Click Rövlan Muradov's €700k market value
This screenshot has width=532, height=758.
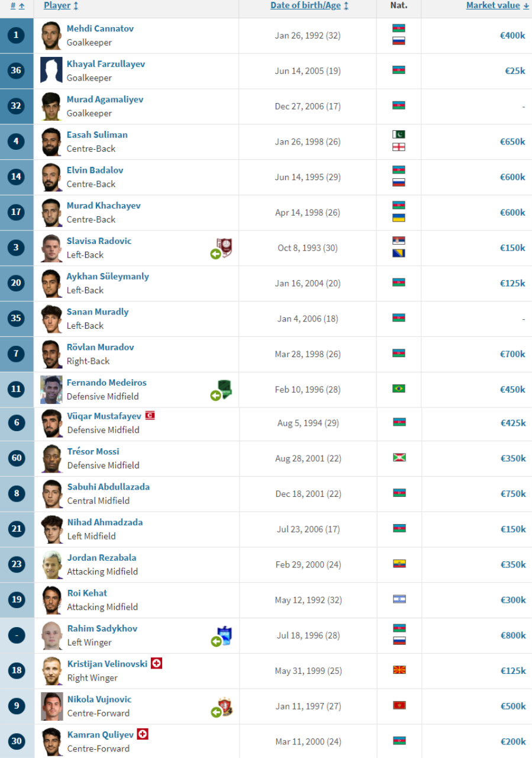[512, 354]
